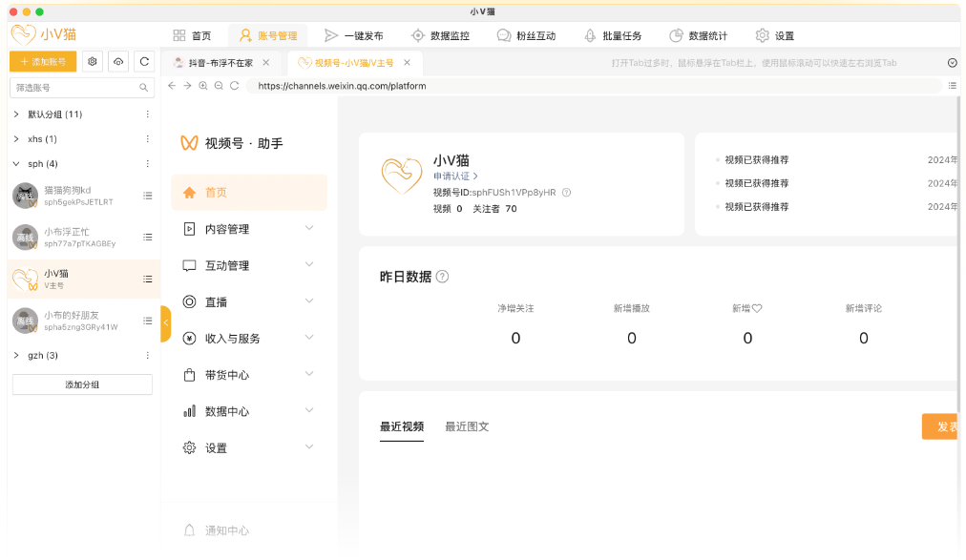Collapse the sph (4) group
This screenshot has height=560, width=966.
point(16,164)
